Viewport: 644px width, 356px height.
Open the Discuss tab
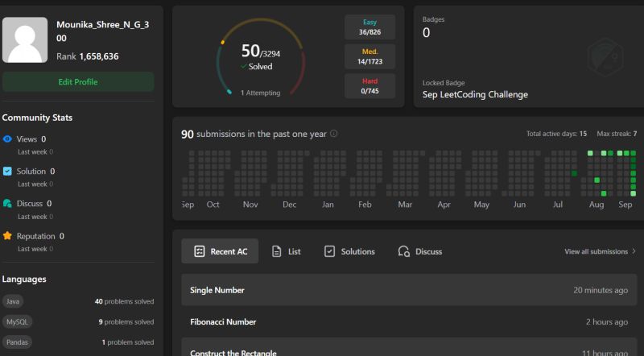[420, 251]
